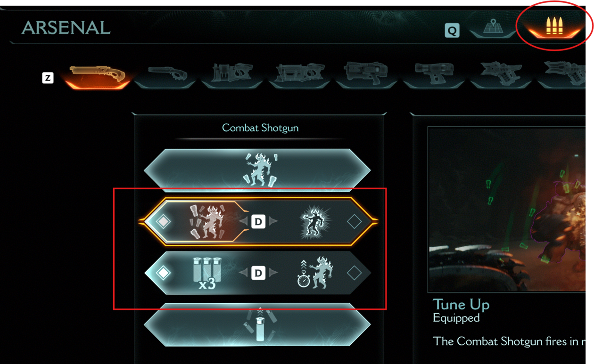Click the right arrow in the highlighted upgrade row
594x364 pixels.
(273, 221)
